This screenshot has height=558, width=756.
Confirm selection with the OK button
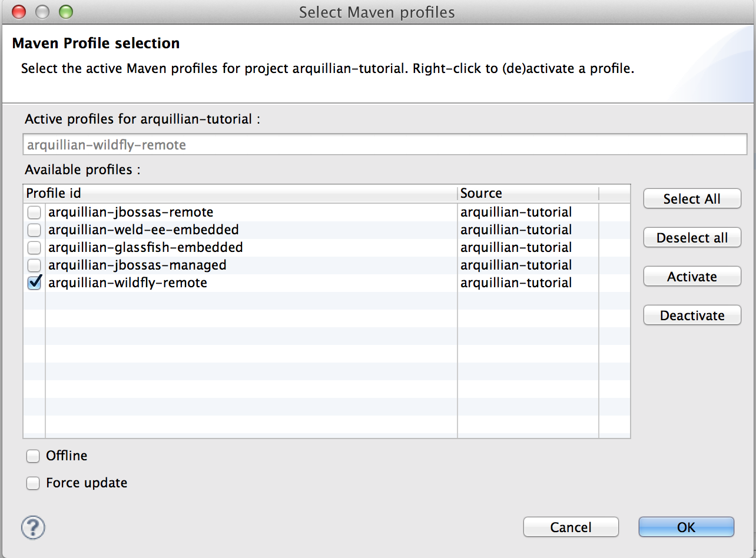686,527
